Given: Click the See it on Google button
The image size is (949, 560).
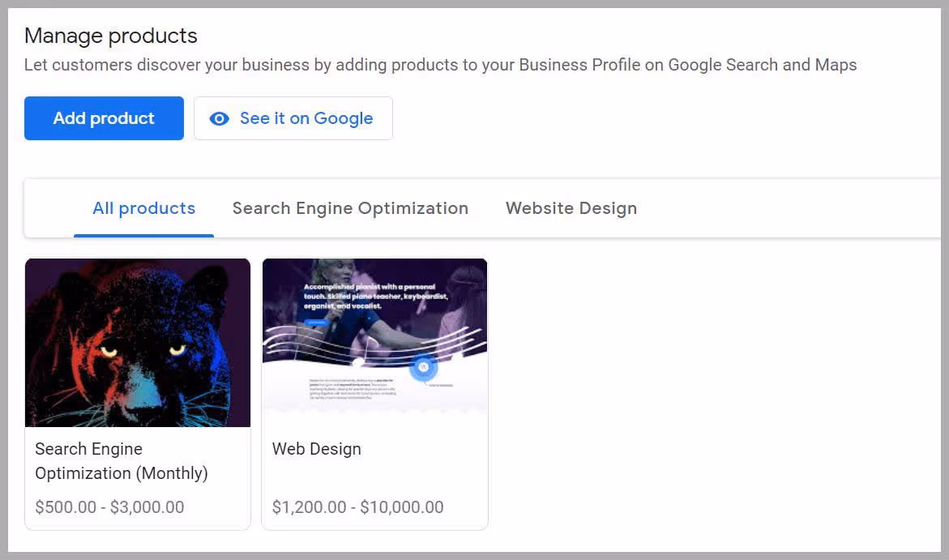Looking at the screenshot, I should pos(293,118).
